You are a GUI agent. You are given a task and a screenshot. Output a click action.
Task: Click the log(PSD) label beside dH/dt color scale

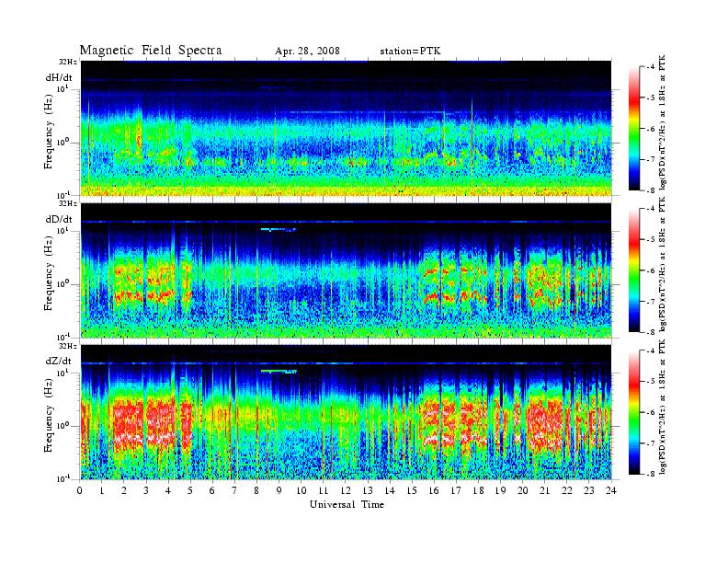(663, 122)
